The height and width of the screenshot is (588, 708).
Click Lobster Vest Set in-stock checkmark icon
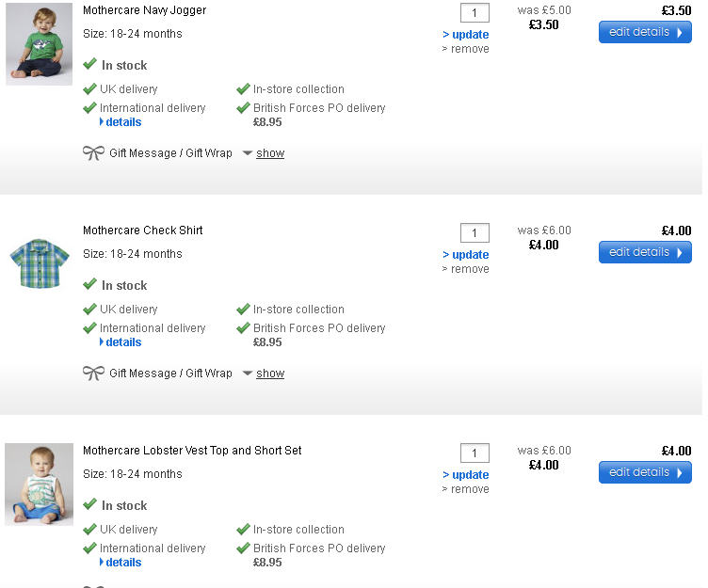click(89, 505)
